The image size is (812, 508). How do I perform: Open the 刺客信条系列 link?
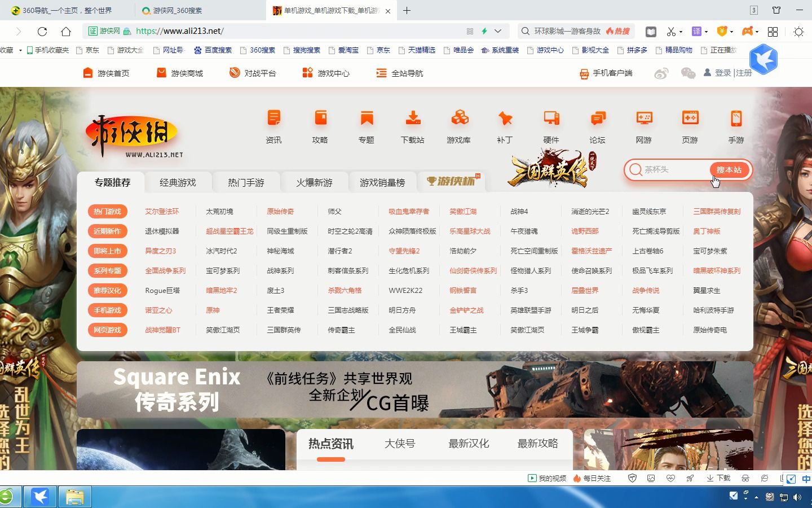click(x=348, y=271)
